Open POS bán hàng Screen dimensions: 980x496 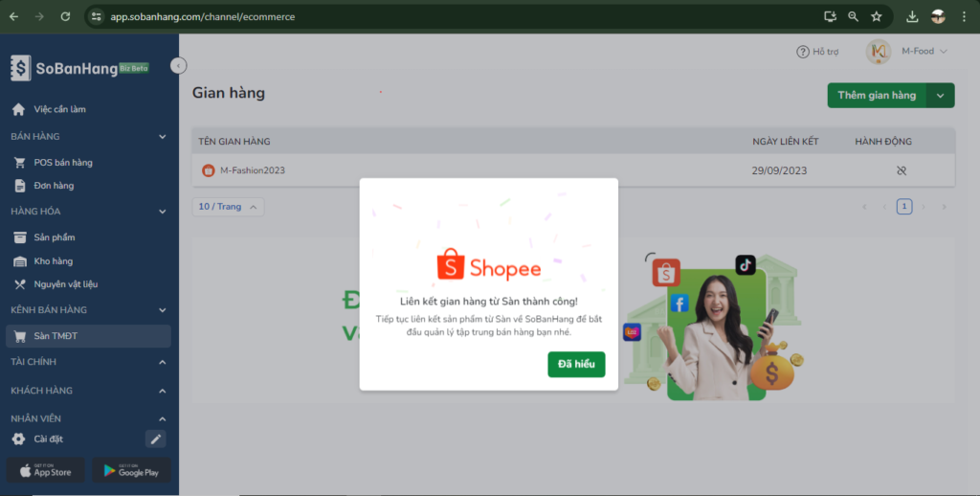pos(63,163)
